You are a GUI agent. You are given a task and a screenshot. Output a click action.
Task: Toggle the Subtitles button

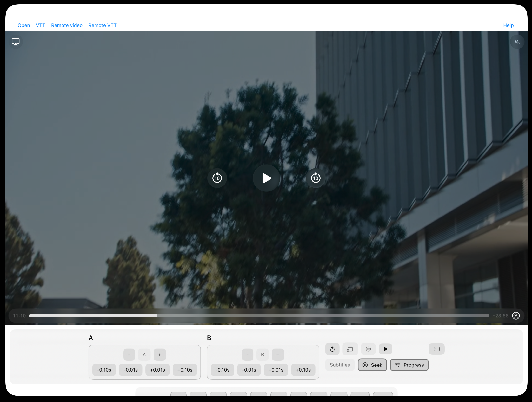pos(340,365)
